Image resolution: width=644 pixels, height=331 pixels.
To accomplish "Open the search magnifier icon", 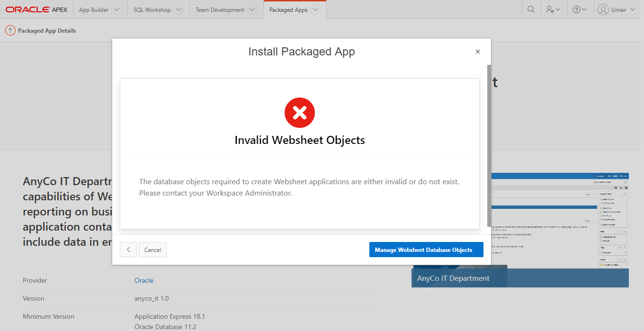I will [531, 9].
